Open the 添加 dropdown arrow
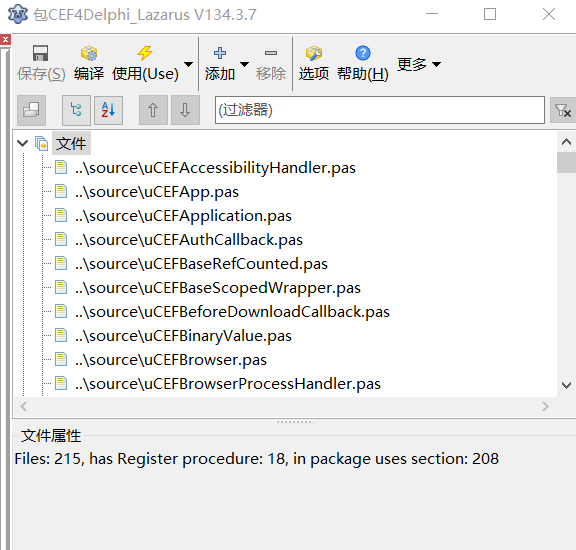Screen dimensions: 576x550 [244, 64]
